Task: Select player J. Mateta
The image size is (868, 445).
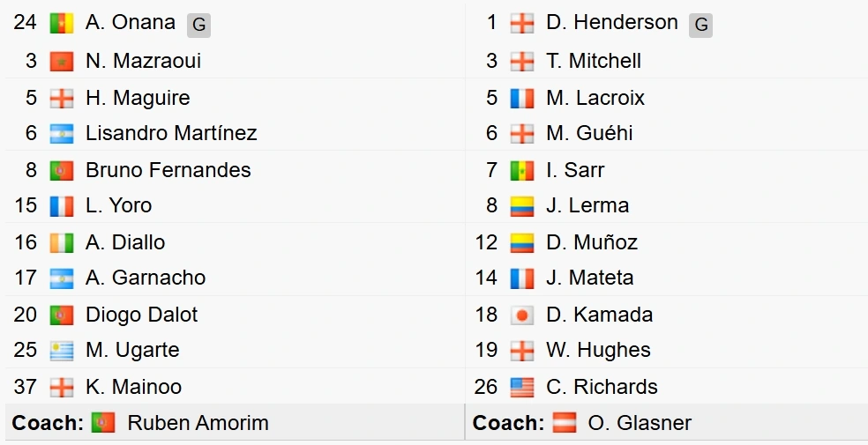Action: [589, 278]
